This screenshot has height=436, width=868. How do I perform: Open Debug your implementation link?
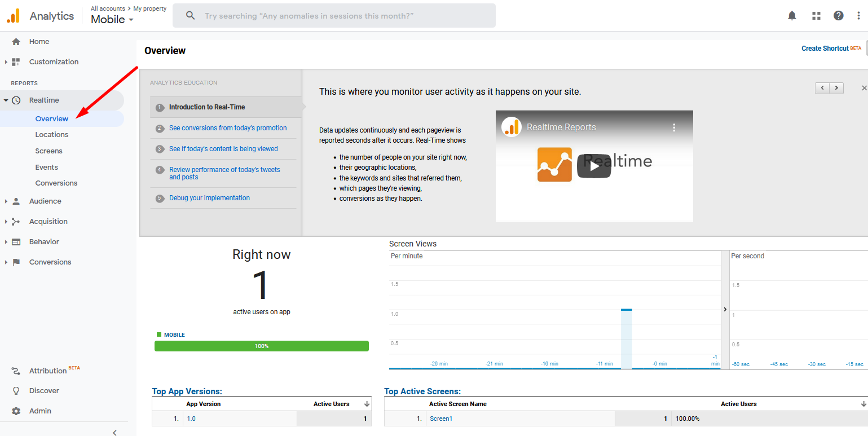tap(209, 198)
